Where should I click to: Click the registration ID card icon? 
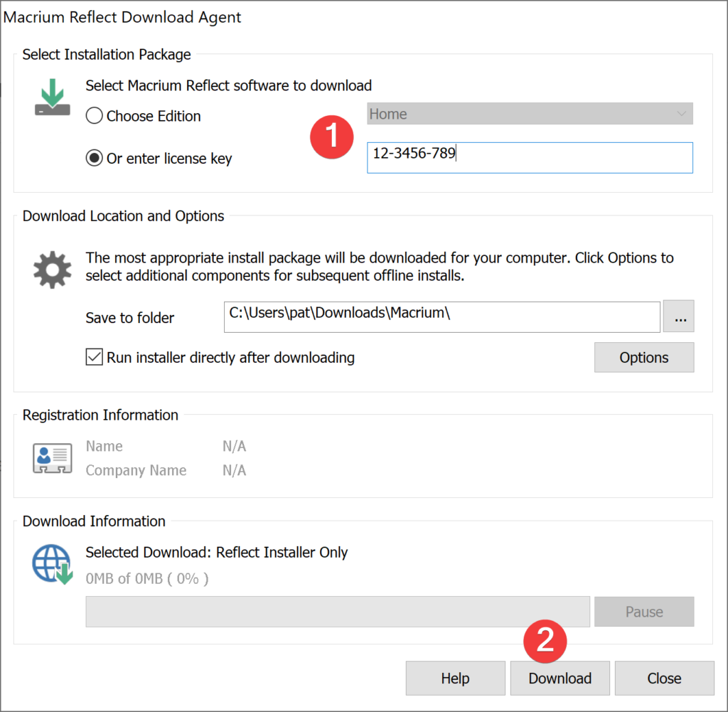coord(53,458)
